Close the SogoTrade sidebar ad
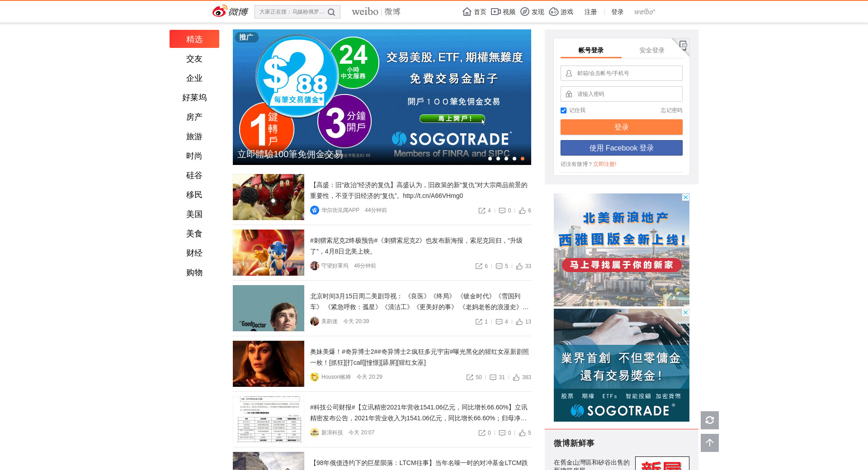The image size is (868, 470). click(x=685, y=313)
